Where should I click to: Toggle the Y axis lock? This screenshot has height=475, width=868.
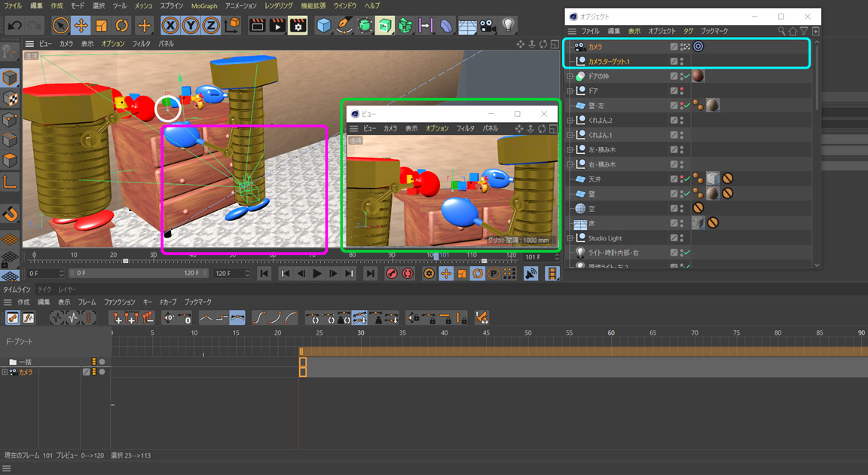coord(191,26)
